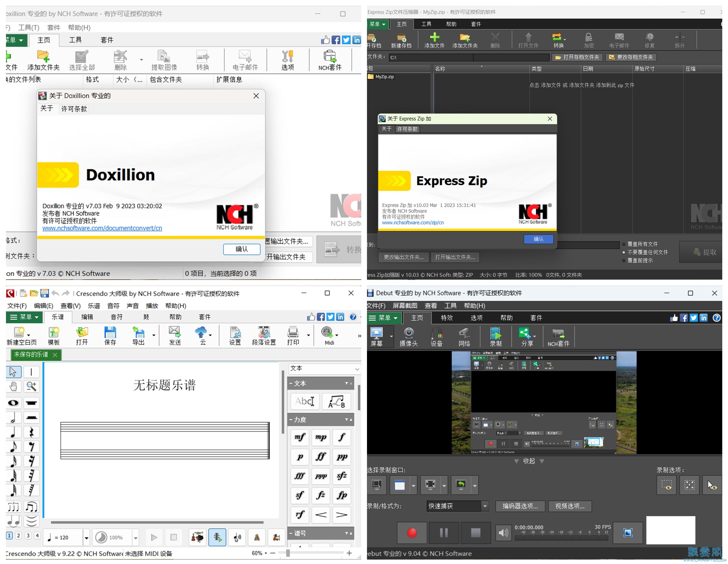Select voice 2 button in Crescendo
Image resolution: width=728 pixels, height=564 pixels.
(19, 535)
